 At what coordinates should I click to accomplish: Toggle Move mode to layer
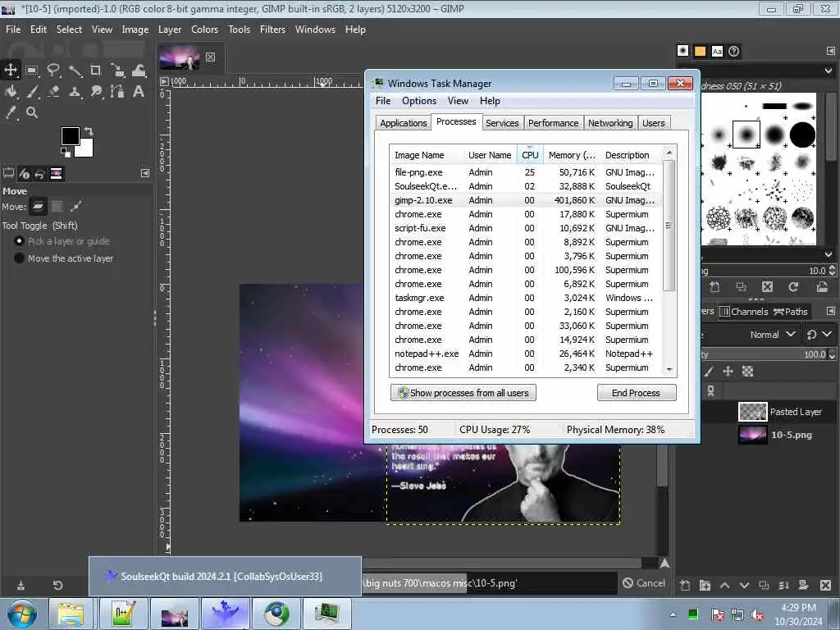click(x=38, y=206)
